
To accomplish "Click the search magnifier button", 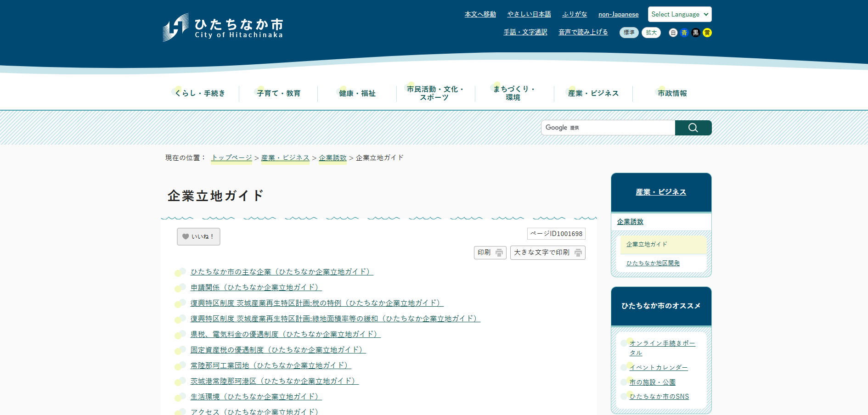I will (693, 128).
